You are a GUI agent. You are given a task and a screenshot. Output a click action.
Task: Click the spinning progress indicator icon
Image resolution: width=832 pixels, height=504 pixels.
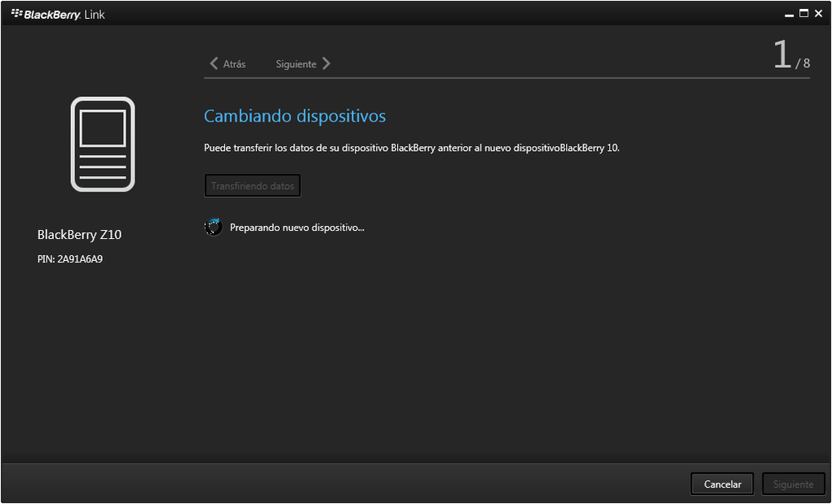(x=213, y=228)
